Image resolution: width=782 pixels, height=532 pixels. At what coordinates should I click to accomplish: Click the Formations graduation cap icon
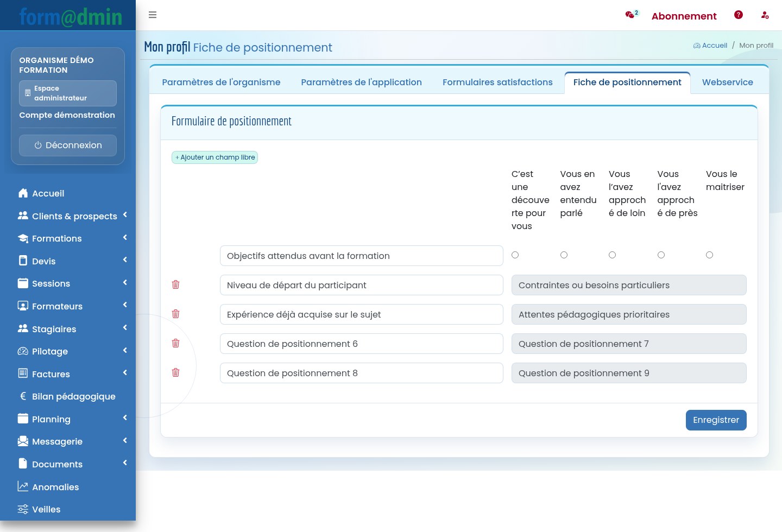coord(23,238)
